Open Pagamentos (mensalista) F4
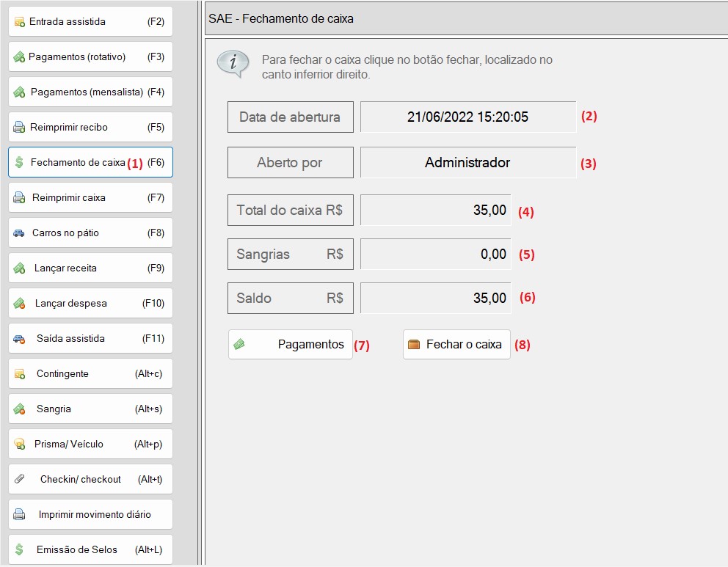 point(90,92)
